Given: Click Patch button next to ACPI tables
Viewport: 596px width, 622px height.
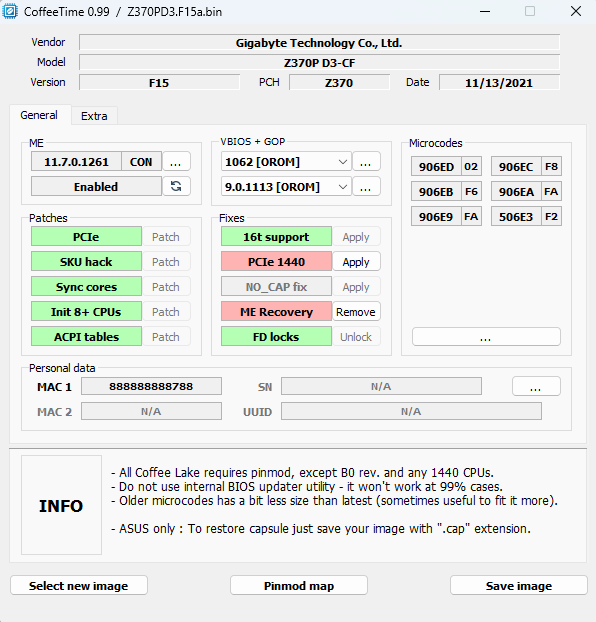Looking at the screenshot, I should coord(166,337).
